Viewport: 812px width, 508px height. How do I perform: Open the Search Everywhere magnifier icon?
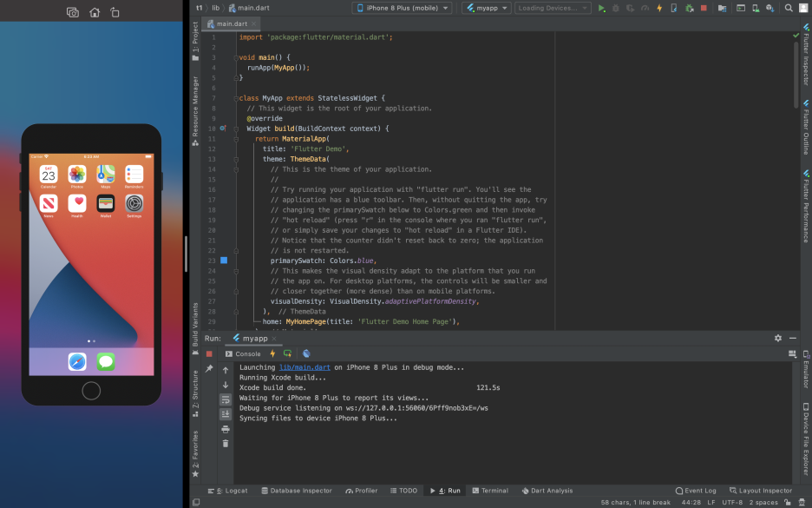tap(789, 8)
